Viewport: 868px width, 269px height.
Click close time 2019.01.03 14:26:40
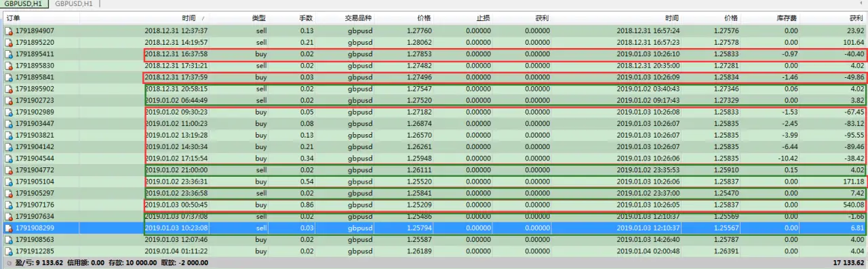648,239
